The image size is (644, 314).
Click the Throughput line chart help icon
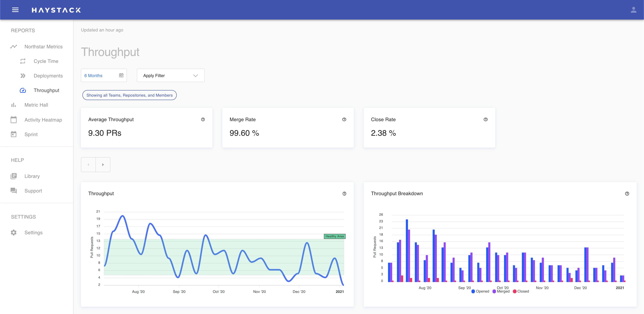[344, 193]
